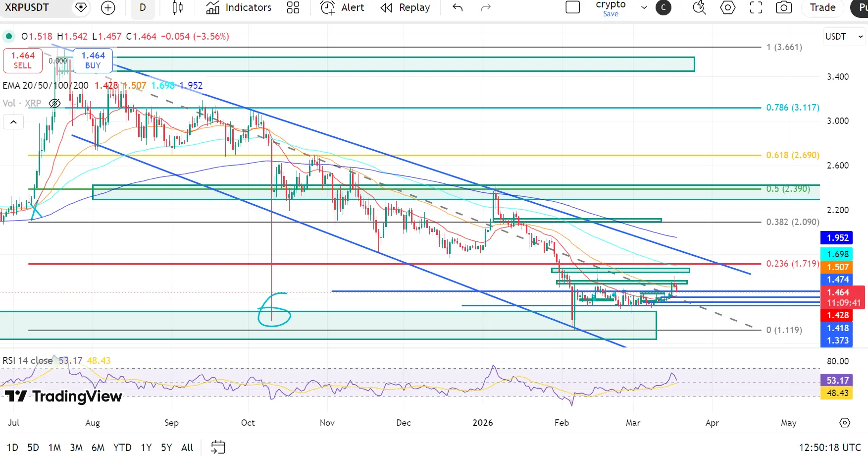Select the Vol · XRP legend
The width and height of the screenshot is (868, 458).
coord(22,103)
